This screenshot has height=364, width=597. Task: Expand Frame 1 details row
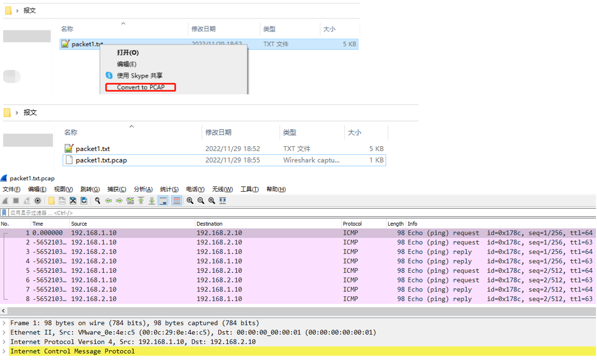[x=4, y=323]
